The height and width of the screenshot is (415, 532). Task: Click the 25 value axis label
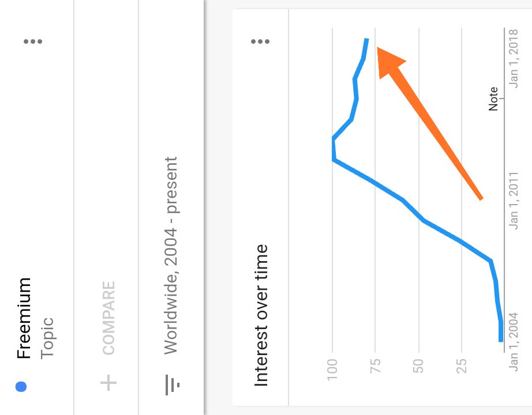click(x=462, y=365)
